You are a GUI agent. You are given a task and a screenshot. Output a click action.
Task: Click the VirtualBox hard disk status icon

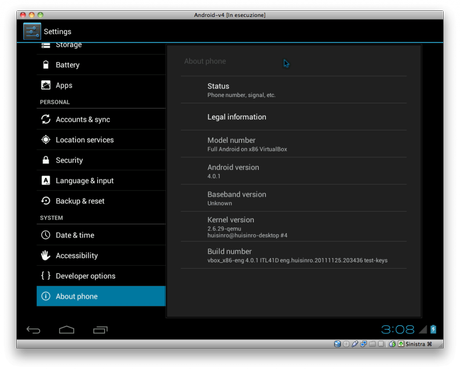coord(337,344)
